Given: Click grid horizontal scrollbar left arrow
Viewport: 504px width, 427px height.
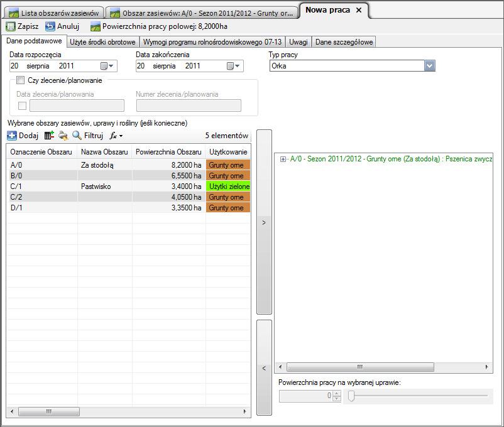Looking at the screenshot, I should coord(12,411).
